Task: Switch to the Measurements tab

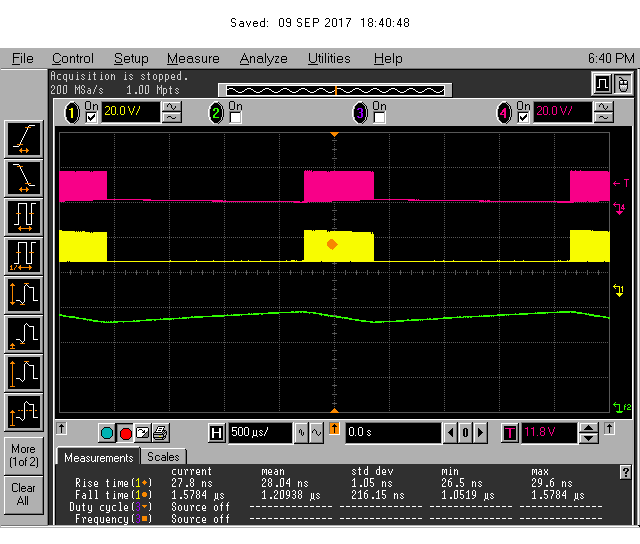Action: [98, 457]
